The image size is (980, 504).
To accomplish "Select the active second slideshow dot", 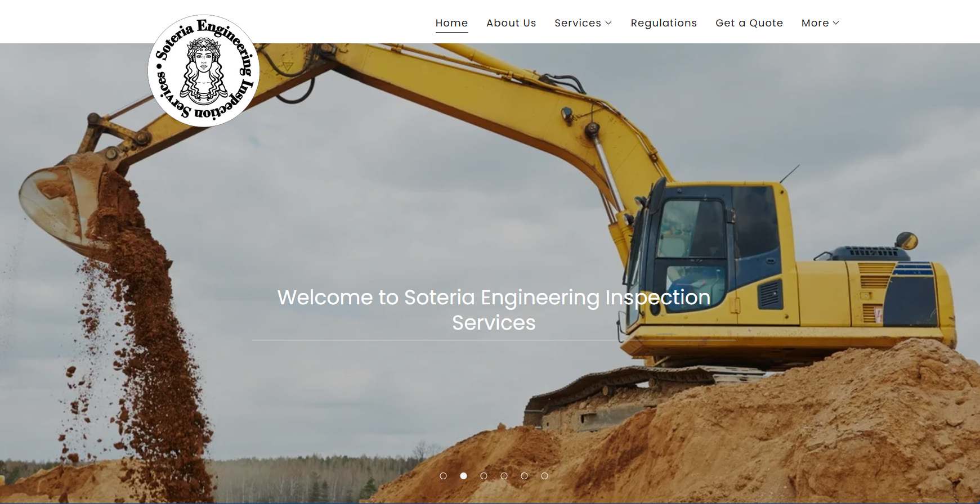I will coord(464,476).
